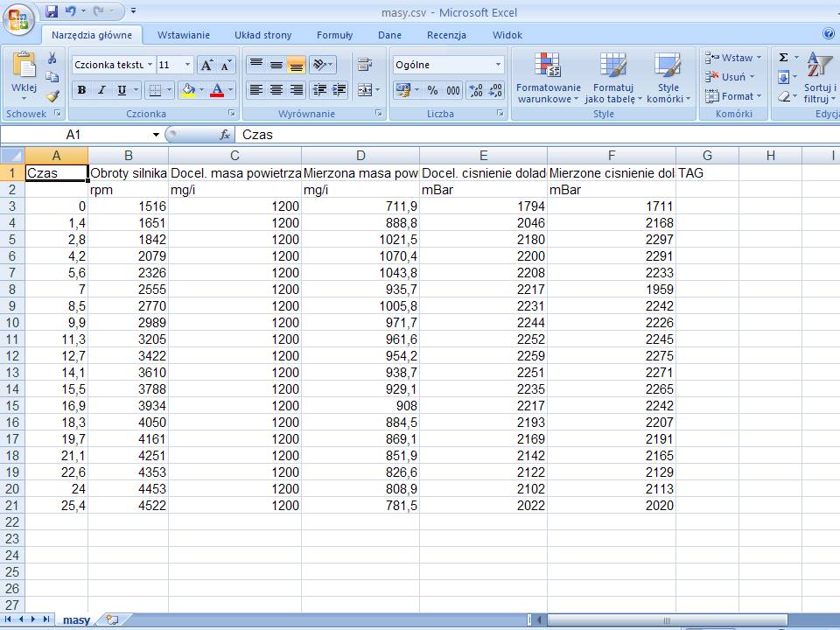Viewport: 840px width, 630px height.
Task: Open the font size dropdown
Action: 187,65
